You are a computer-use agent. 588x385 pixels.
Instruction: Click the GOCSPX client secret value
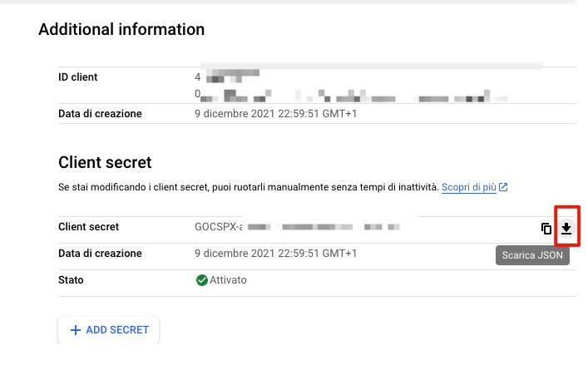(297, 227)
